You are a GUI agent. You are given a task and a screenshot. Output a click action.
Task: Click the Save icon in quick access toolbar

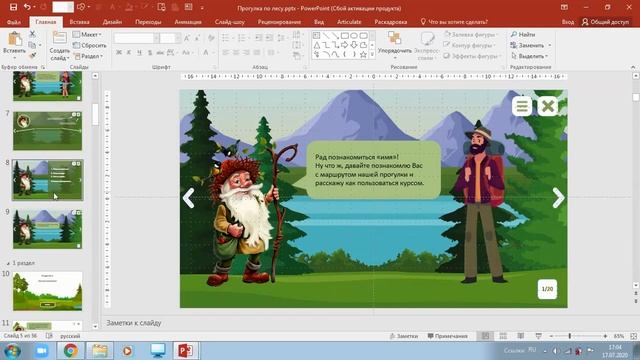coord(13,7)
